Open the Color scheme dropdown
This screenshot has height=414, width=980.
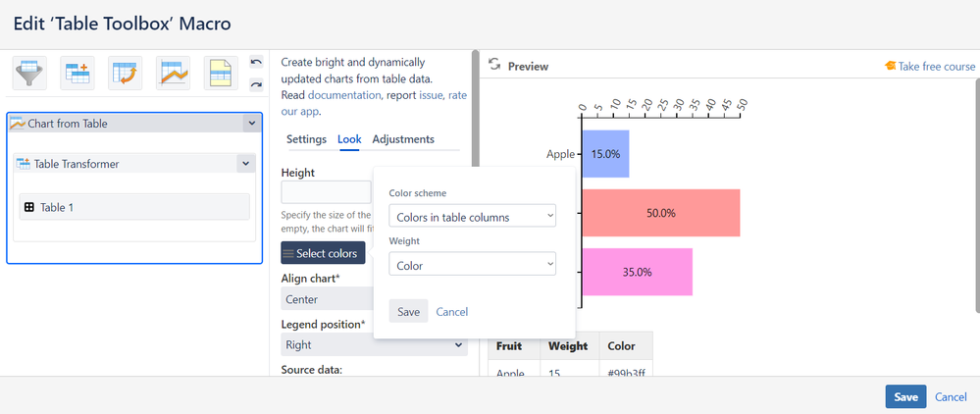[x=472, y=217]
